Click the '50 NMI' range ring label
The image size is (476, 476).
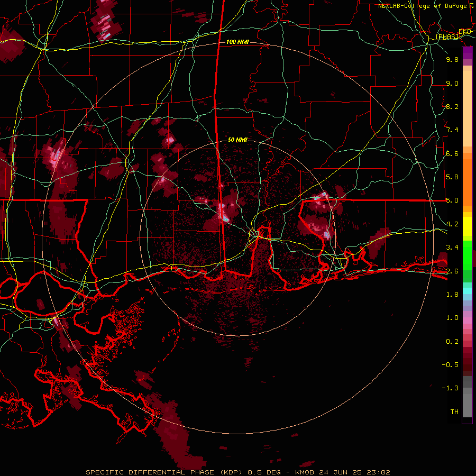pos(237,140)
